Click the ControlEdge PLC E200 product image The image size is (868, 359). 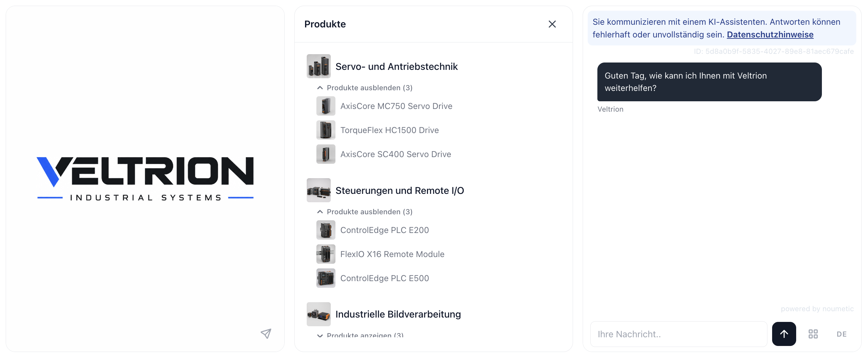(x=325, y=230)
